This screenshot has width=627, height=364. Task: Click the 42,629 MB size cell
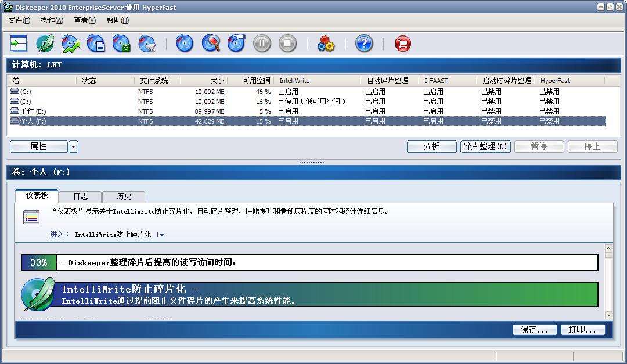[x=210, y=121]
